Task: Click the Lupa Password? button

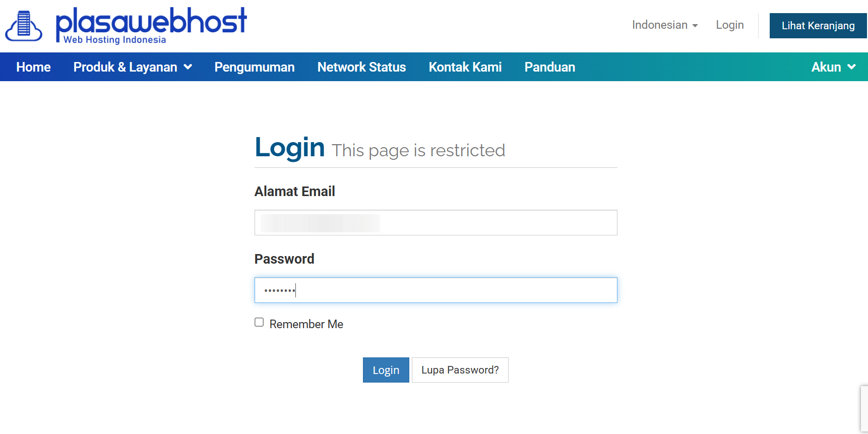Action: point(460,370)
